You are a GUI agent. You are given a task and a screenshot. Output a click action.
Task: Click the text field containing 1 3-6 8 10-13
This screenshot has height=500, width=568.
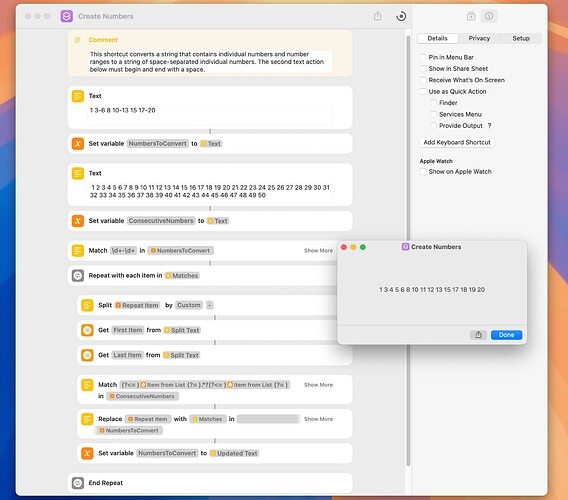(x=210, y=115)
